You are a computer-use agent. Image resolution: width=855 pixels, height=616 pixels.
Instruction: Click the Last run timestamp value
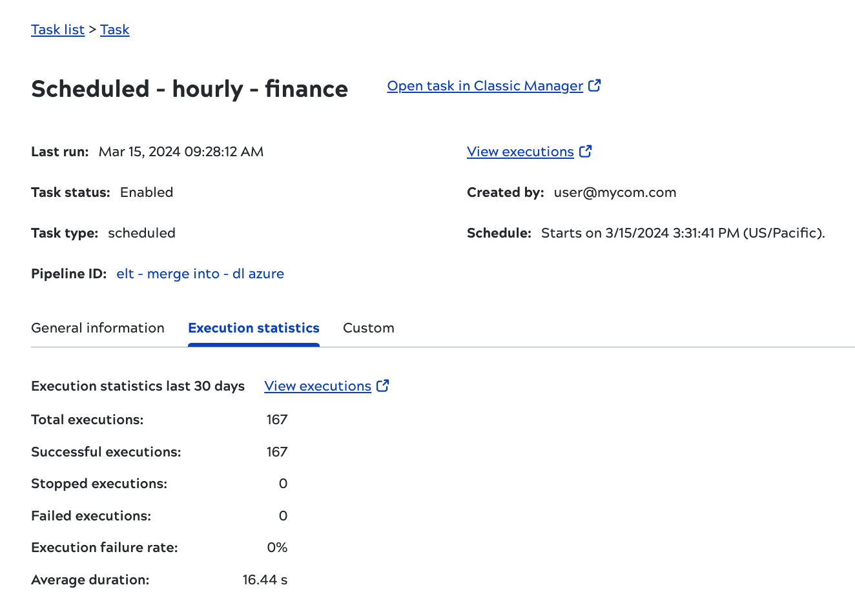point(181,152)
